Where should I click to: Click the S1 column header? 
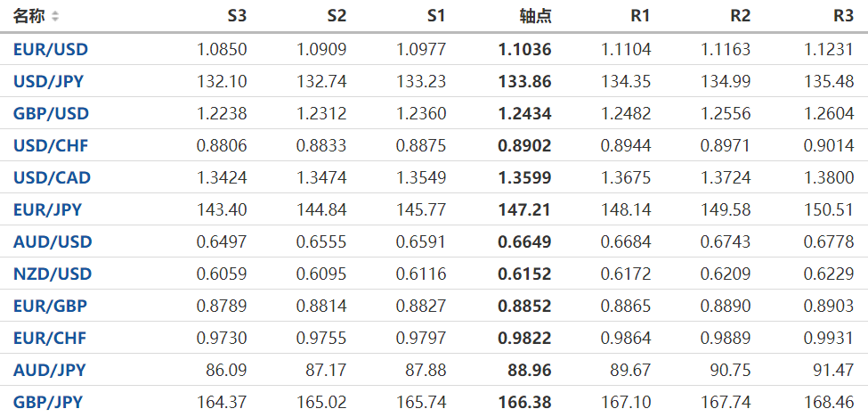(x=436, y=16)
